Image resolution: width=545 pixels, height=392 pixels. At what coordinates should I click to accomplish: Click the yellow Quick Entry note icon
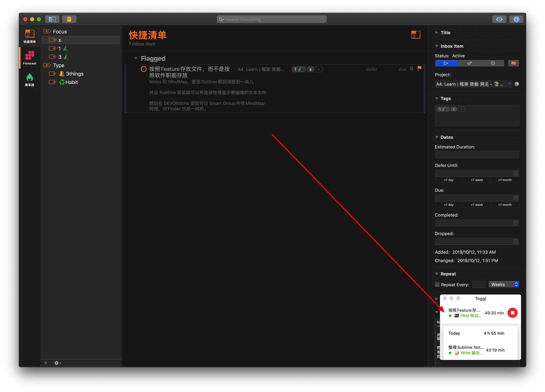69,19
